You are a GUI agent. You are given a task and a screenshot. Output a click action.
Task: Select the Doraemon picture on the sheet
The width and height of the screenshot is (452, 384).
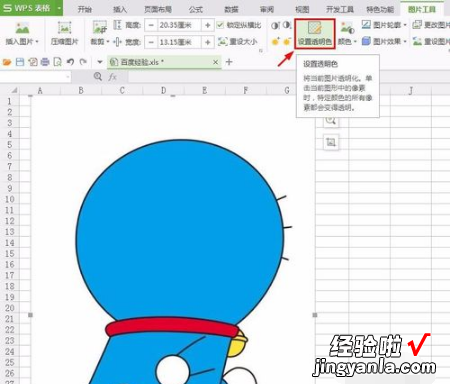[172, 240]
